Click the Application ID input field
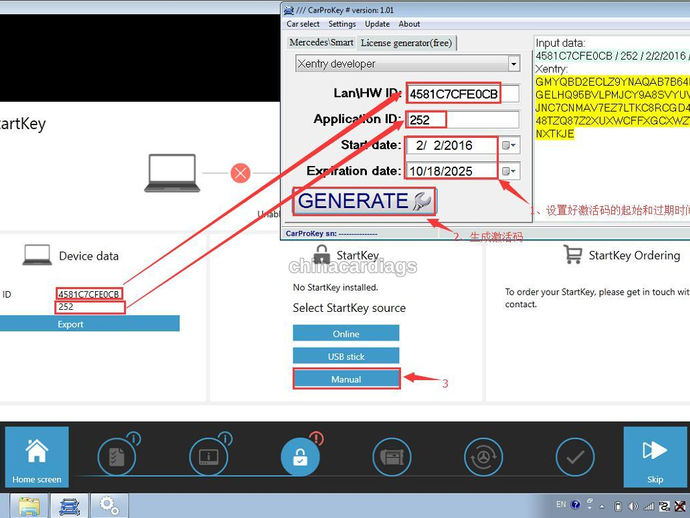 pos(462,119)
